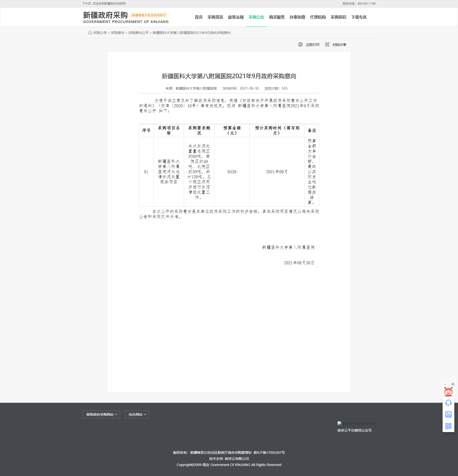Click the QR code icon for 扫码分享
This screenshot has height=476, width=458.
[327, 44]
